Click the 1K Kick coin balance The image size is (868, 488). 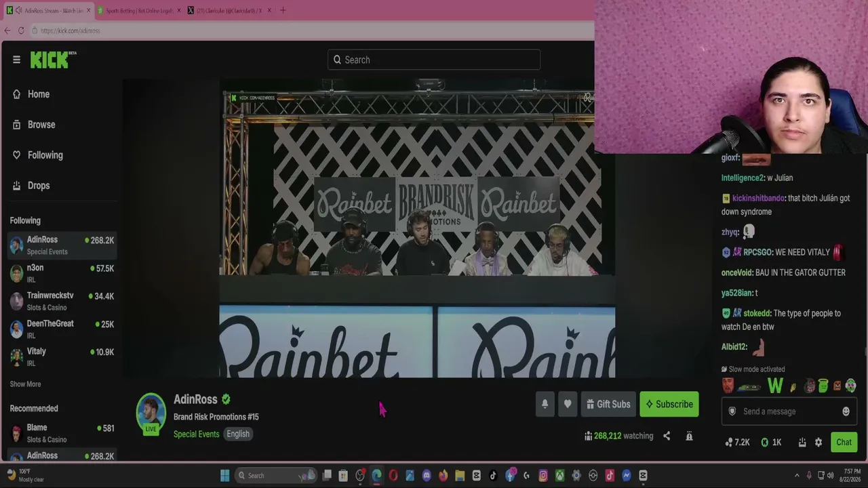[771, 442]
